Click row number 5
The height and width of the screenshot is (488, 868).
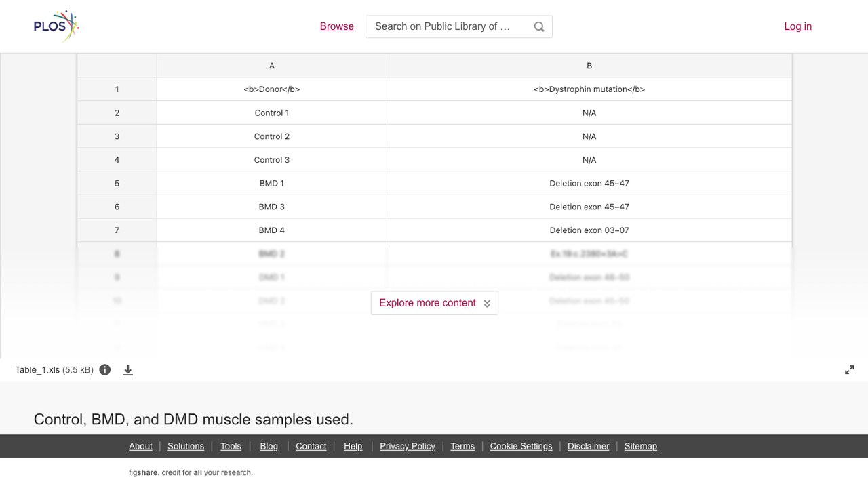tap(117, 183)
